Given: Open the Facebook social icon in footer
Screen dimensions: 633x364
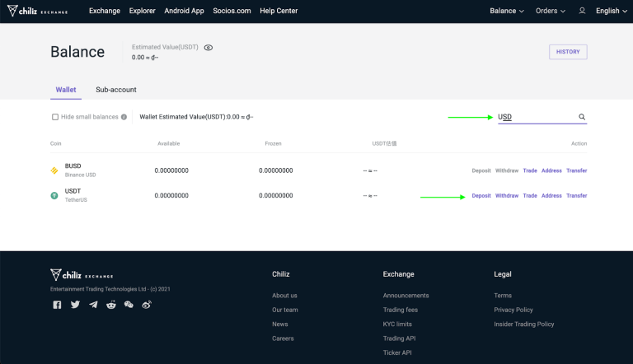Looking at the screenshot, I should (x=57, y=305).
